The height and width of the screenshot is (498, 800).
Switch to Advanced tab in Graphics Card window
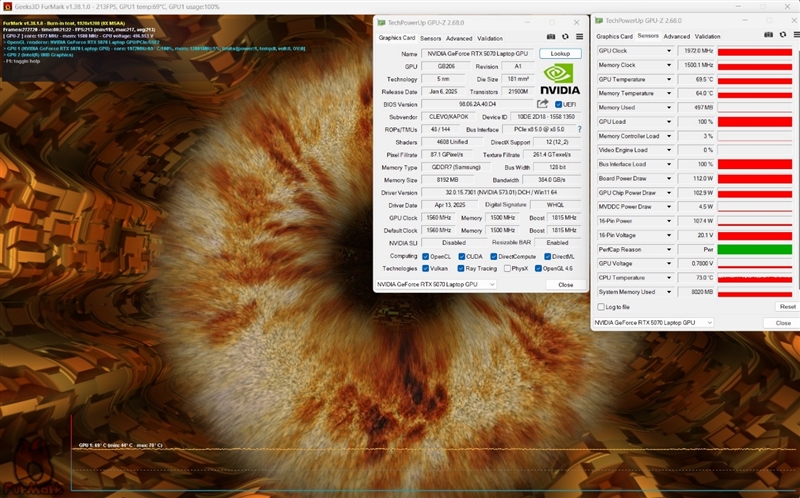coord(455,38)
